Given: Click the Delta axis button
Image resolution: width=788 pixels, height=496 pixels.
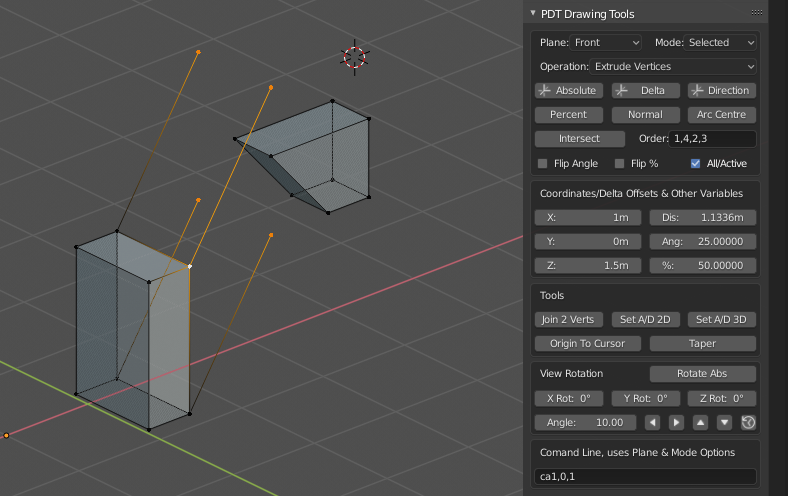Looking at the screenshot, I should point(645,91).
